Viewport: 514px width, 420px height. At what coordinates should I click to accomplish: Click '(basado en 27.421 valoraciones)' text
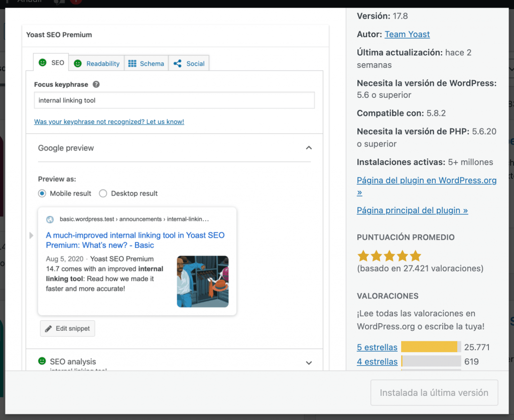coord(420,268)
